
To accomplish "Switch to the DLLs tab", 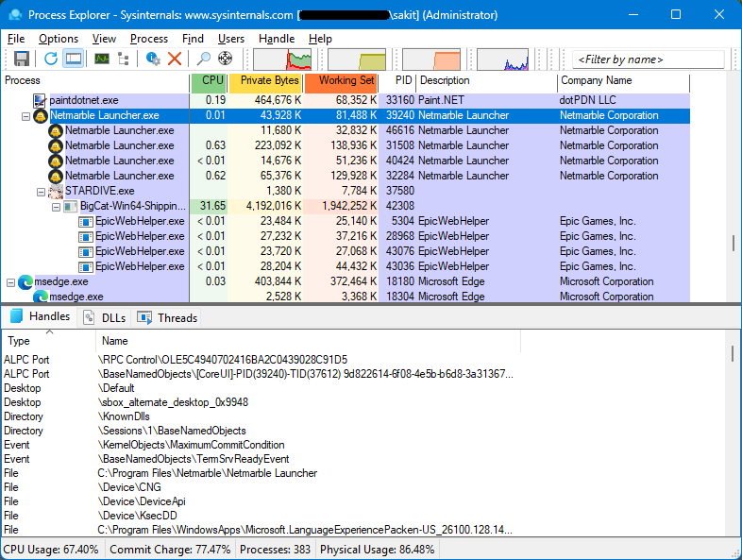I will coord(105,317).
